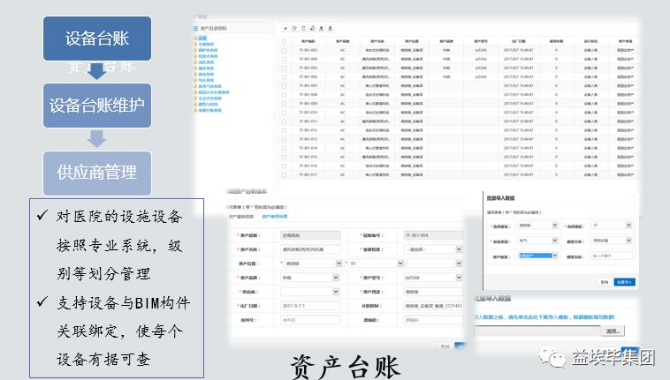Select 强电系统 in the asset tree
Viewport: 670px width, 380px height.
pos(206,68)
